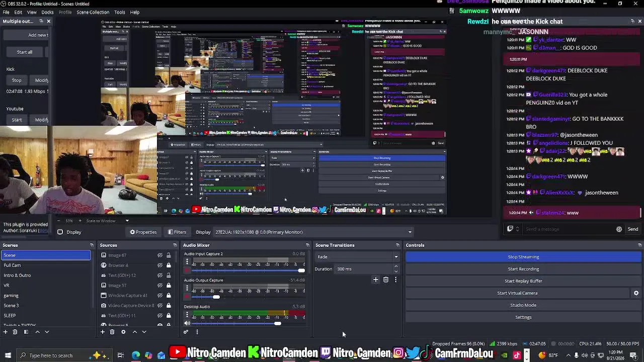The height and width of the screenshot is (362, 644).
Task: Open chat settings gear icon
Action: pos(619,229)
